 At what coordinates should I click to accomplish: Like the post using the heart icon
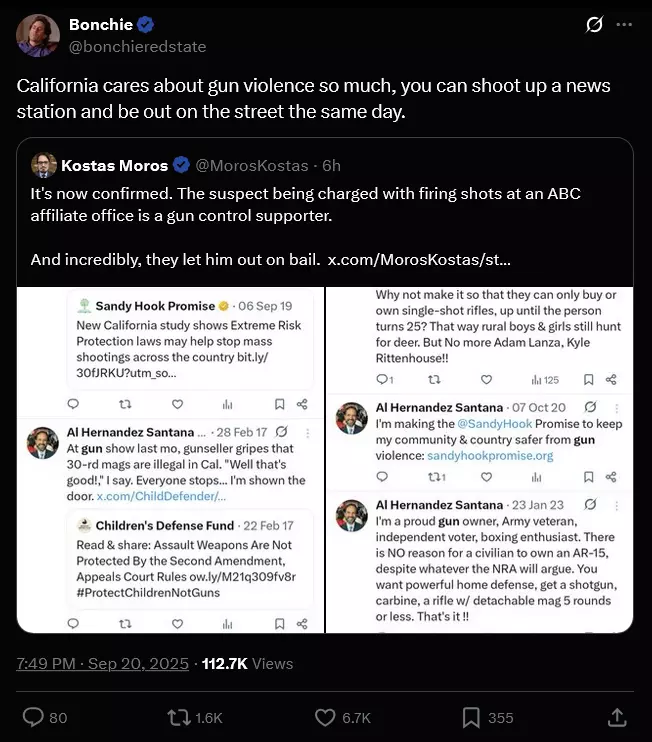pyautogui.click(x=325, y=717)
